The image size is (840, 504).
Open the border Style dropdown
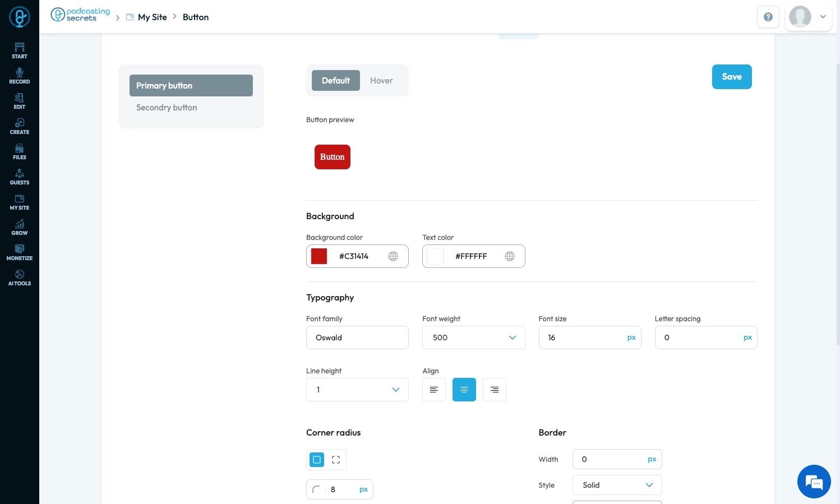tap(617, 485)
